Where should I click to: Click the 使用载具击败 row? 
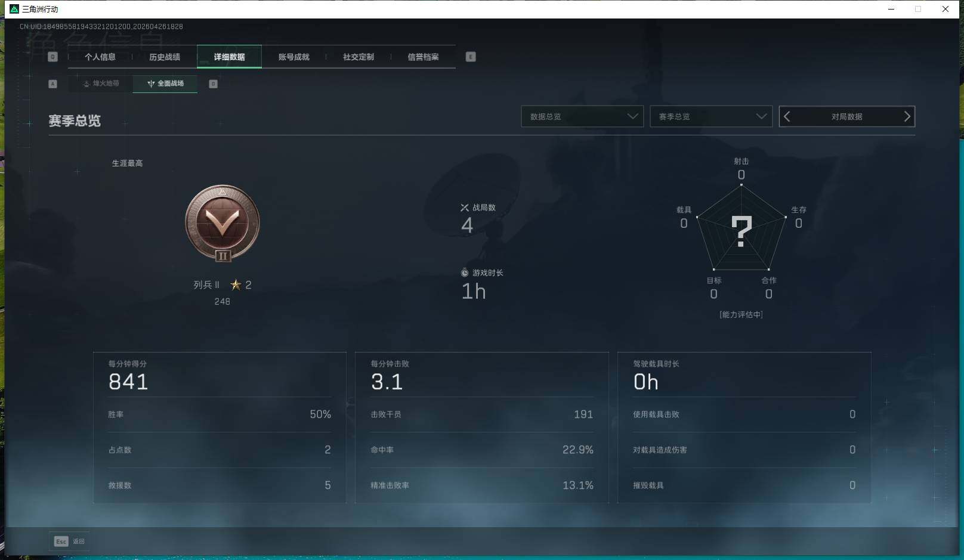pos(744,414)
